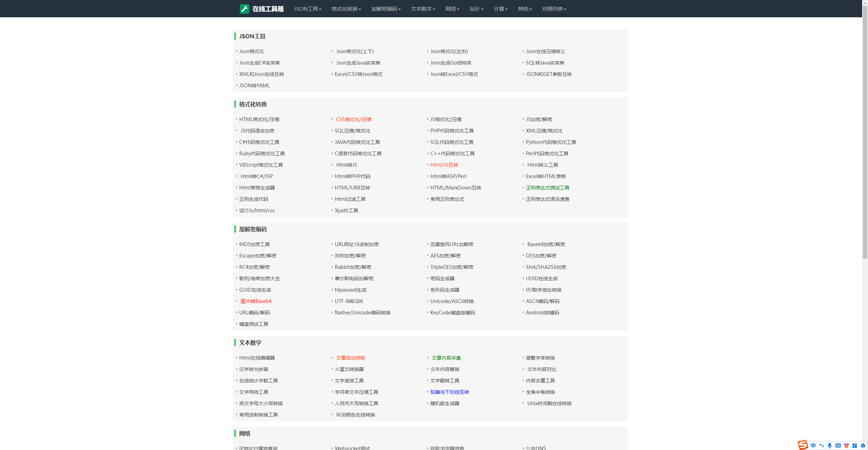Click the green wrench logo icon

click(244, 9)
